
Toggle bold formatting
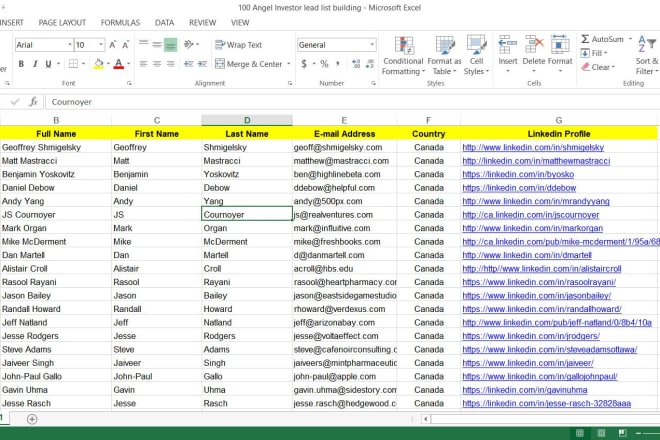pyautogui.click(x=21, y=64)
